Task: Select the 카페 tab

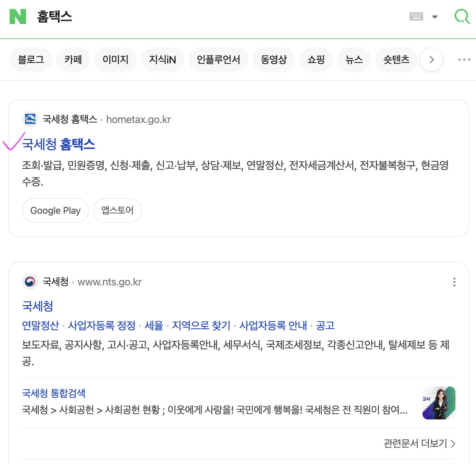Action: [x=73, y=60]
